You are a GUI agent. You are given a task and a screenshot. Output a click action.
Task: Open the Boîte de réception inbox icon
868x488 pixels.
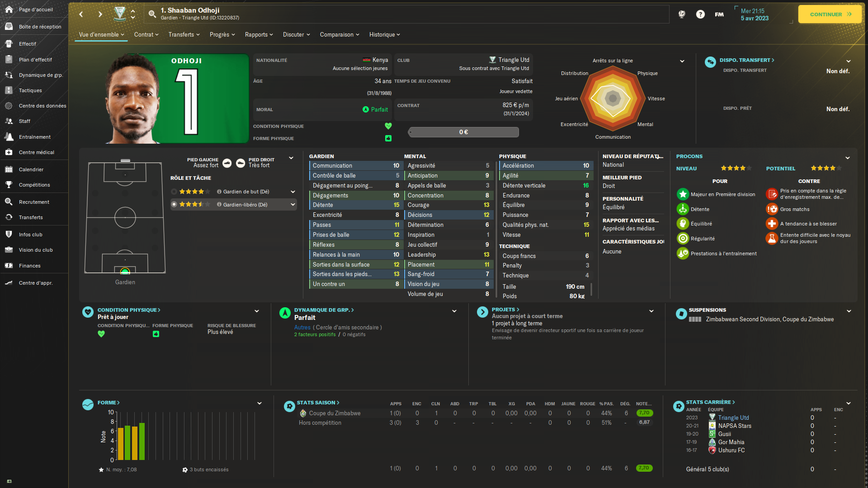pos(9,27)
